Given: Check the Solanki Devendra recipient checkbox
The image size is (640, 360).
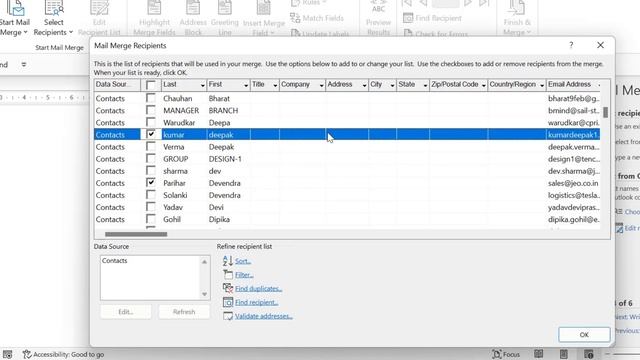Looking at the screenshot, I should tap(151, 195).
